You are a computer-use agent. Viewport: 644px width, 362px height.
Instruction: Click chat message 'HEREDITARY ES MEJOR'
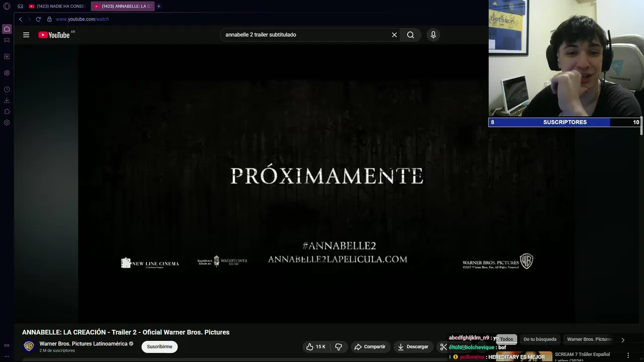516,357
